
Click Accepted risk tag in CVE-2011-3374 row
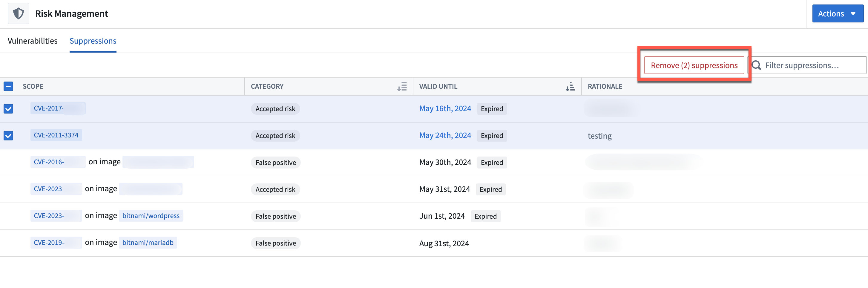(275, 135)
